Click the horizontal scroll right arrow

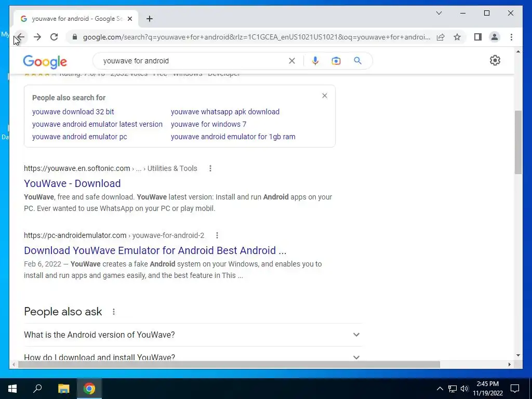click(x=509, y=364)
